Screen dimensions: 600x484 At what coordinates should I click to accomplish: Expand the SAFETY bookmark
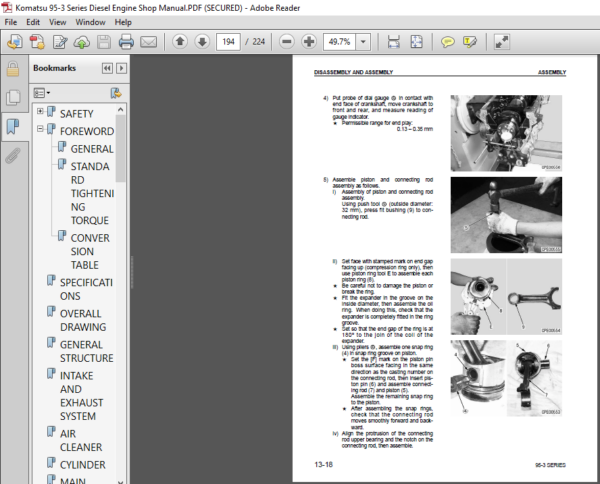click(40, 111)
